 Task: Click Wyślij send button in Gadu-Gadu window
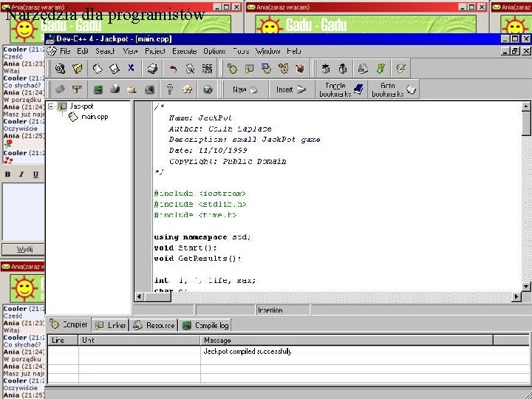[23, 250]
